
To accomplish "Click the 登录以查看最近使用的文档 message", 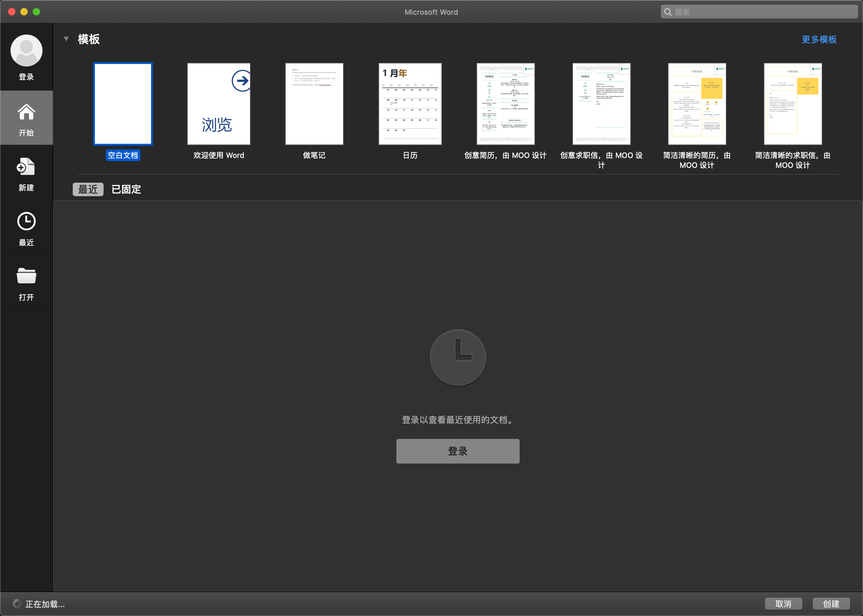I will point(458,420).
